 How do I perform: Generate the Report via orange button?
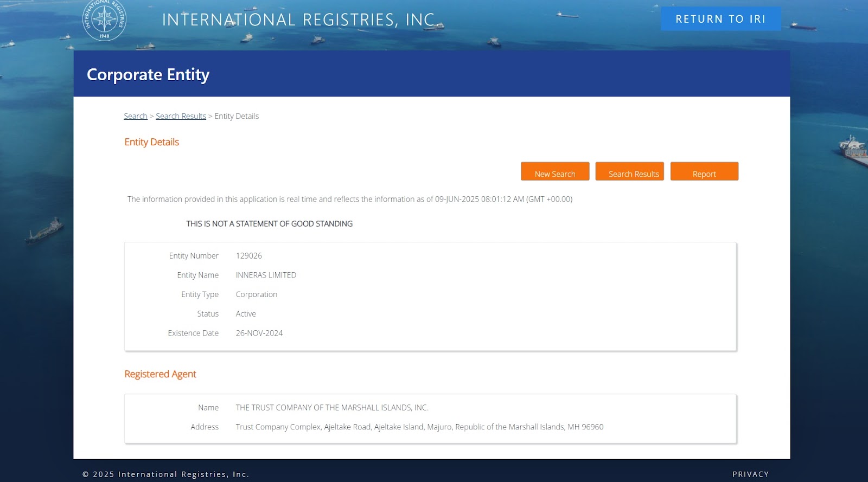(704, 171)
